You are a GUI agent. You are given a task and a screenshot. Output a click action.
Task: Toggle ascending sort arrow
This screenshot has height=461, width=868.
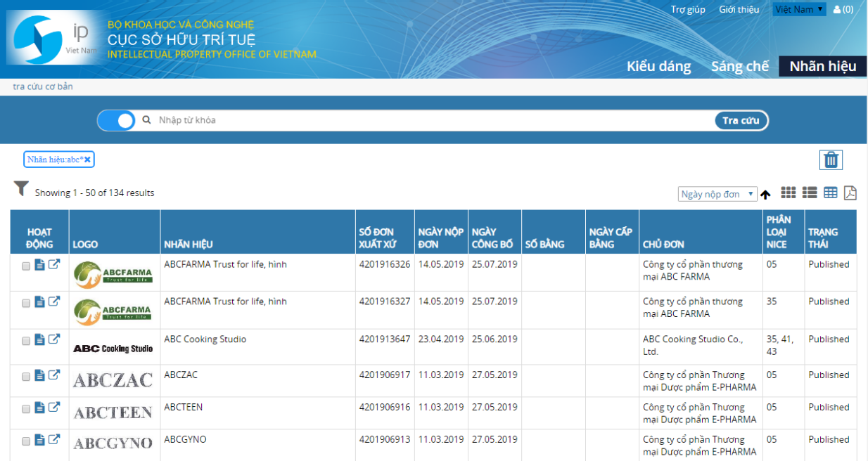pyautogui.click(x=765, y=195)
